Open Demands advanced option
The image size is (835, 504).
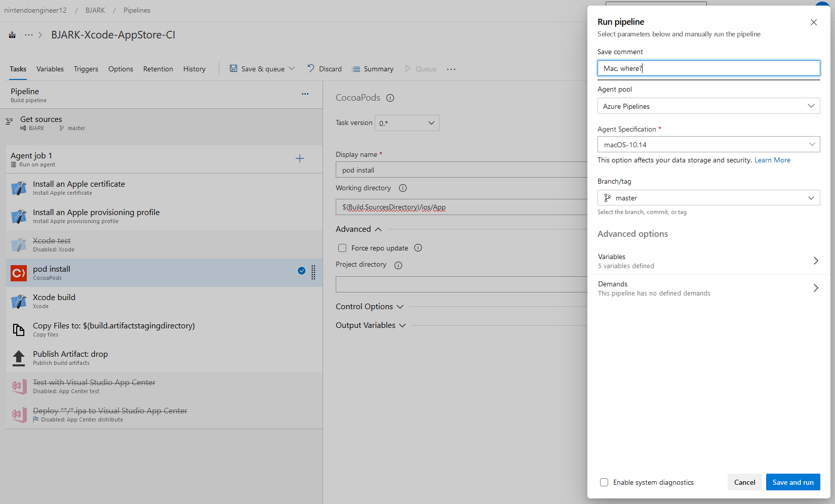point(708,288)
